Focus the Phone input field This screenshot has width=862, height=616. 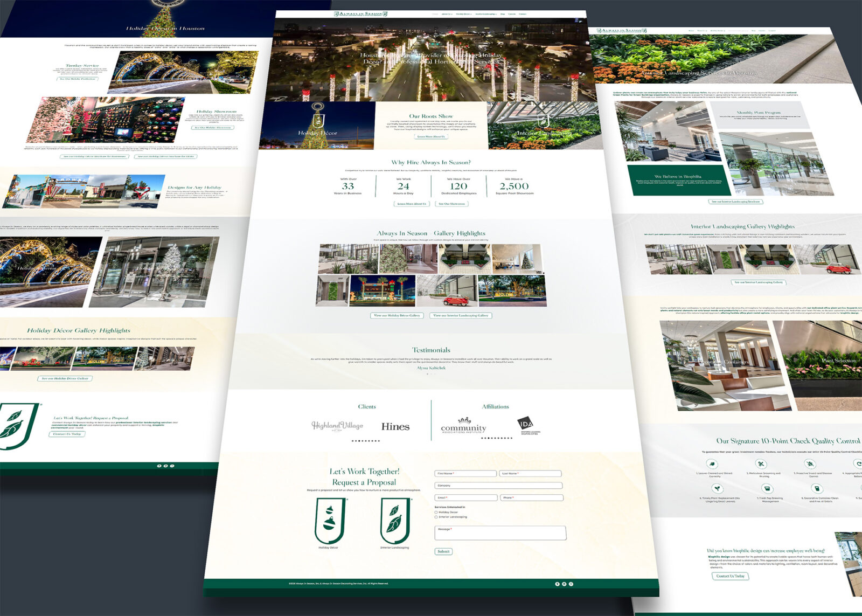(x=531, y=497)
